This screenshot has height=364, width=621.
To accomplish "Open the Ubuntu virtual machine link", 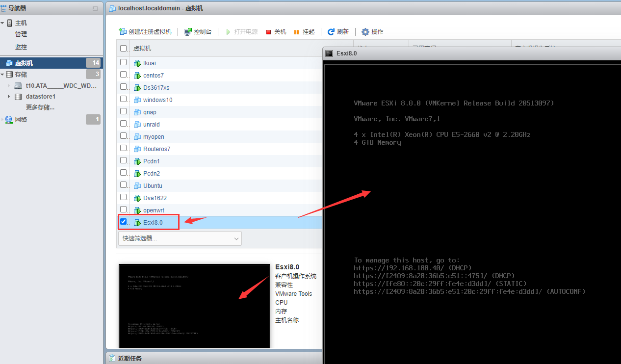I will [153, 186].
